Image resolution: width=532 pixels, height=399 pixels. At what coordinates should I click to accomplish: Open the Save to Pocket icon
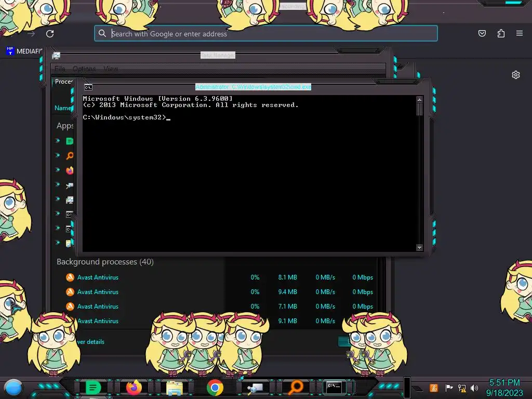482,33
